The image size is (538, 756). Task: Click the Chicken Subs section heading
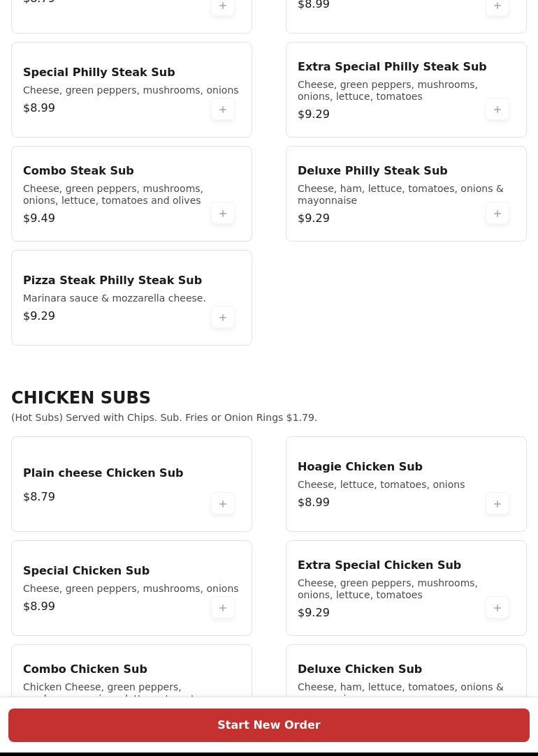81,398
